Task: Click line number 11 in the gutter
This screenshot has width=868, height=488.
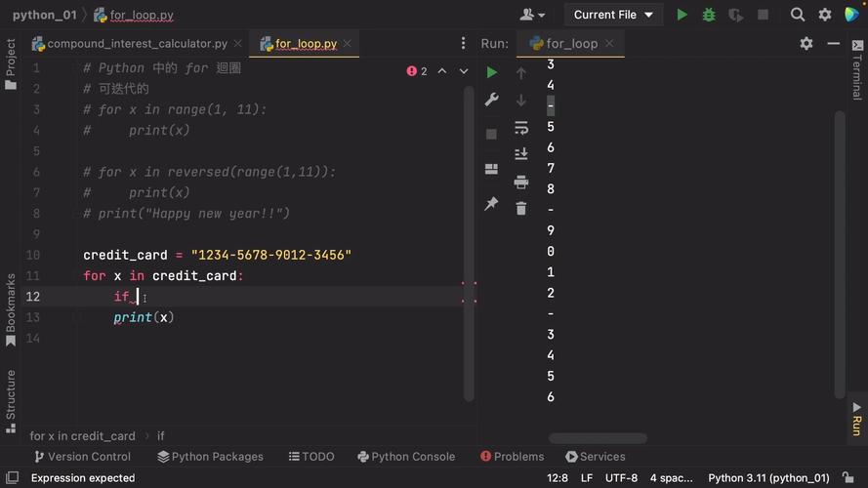Action: tap(32, 275)
